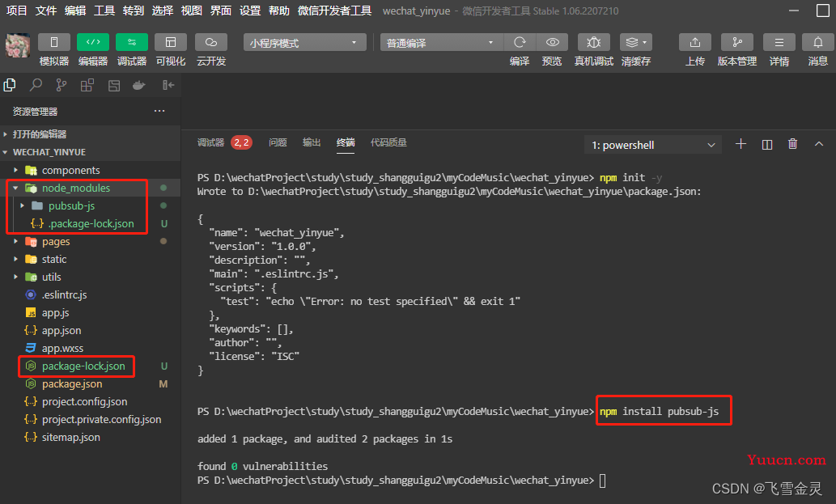Open .package-lock.json in node_modules
This screenshot has width=836, height=504.
click(90, 224)
